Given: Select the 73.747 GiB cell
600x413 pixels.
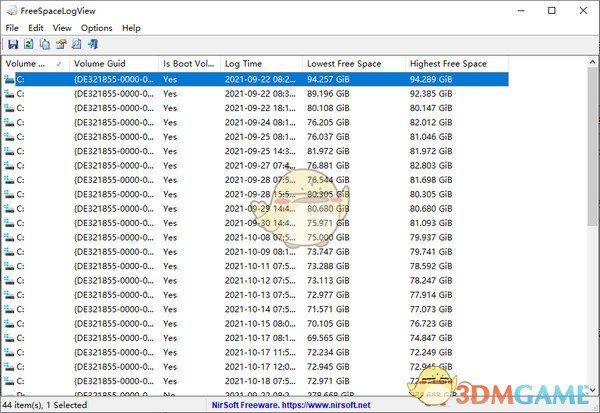Looking at the screenshot, I should [328, 252].
